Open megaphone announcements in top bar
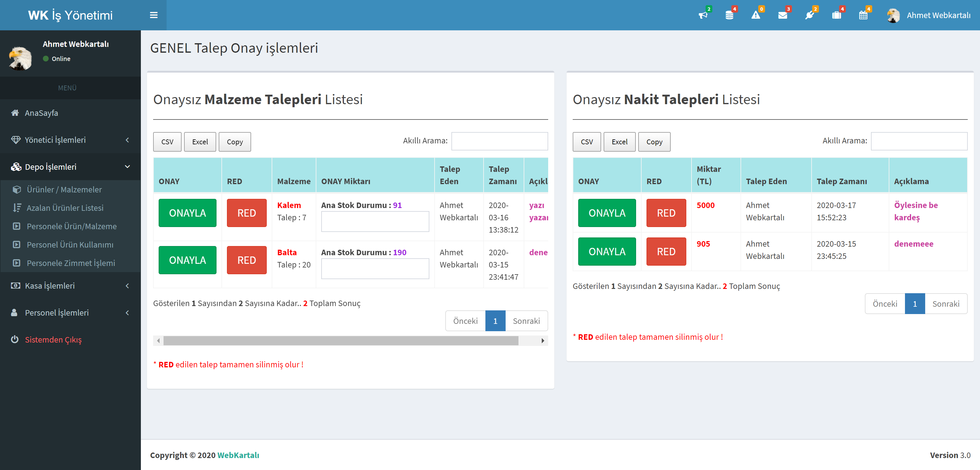Viewport: 980px width, 470px height. tap(703, 15)
